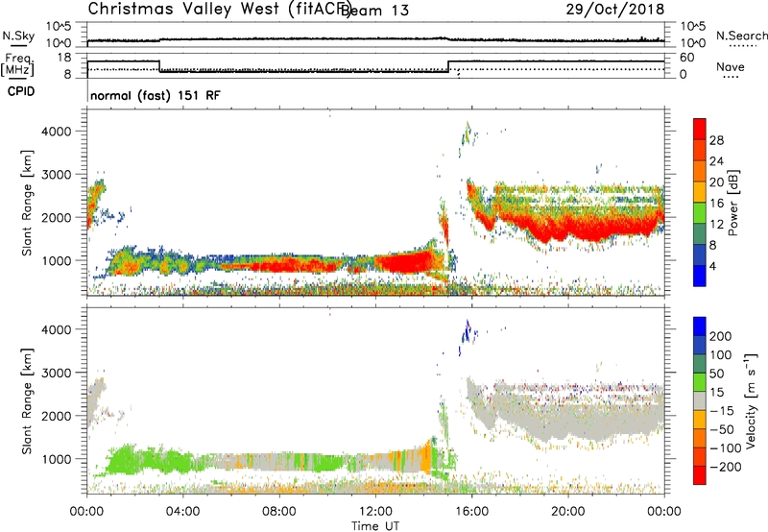Click the strong red power echo near 13:00 UT

click(404, 262)
